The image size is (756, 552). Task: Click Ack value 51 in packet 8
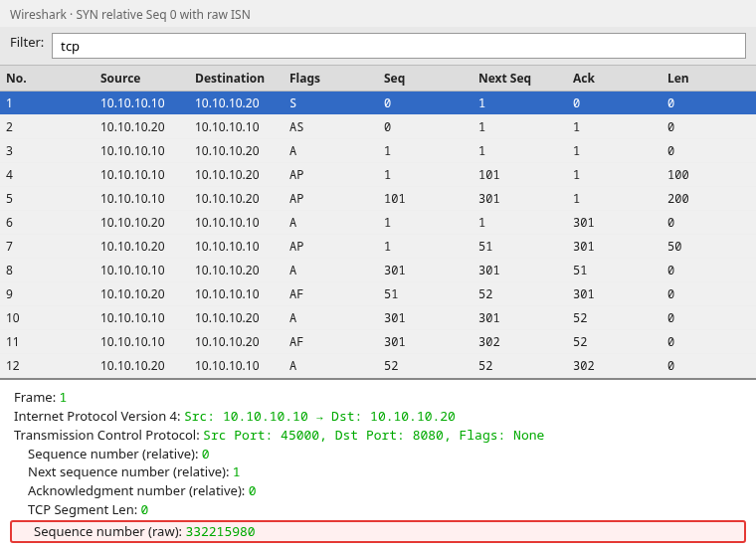(580, 270)
